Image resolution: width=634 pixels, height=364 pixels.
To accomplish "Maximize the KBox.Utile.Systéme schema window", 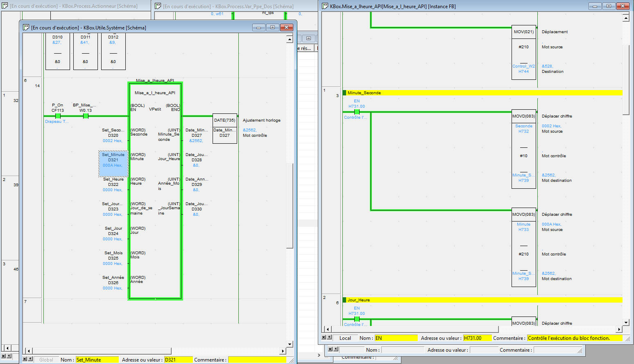I will pyautogui.click(x=272, y=27).
